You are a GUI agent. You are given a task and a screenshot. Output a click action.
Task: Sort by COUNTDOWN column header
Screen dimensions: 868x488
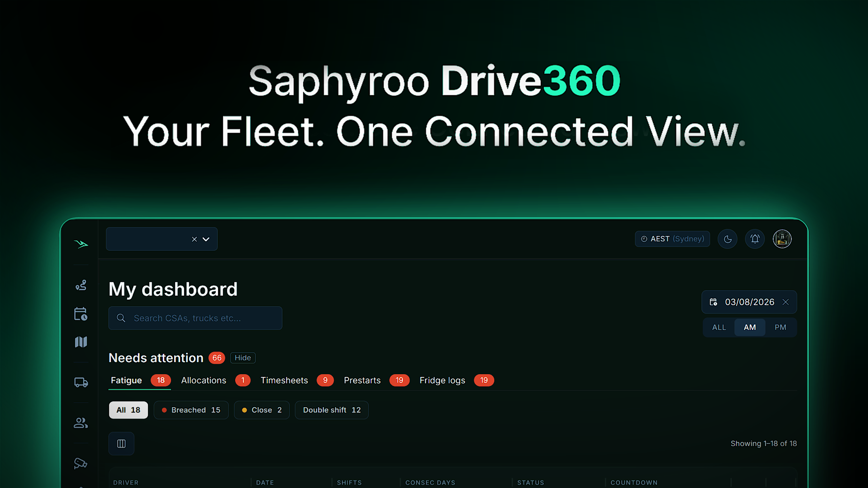(634, 482)
